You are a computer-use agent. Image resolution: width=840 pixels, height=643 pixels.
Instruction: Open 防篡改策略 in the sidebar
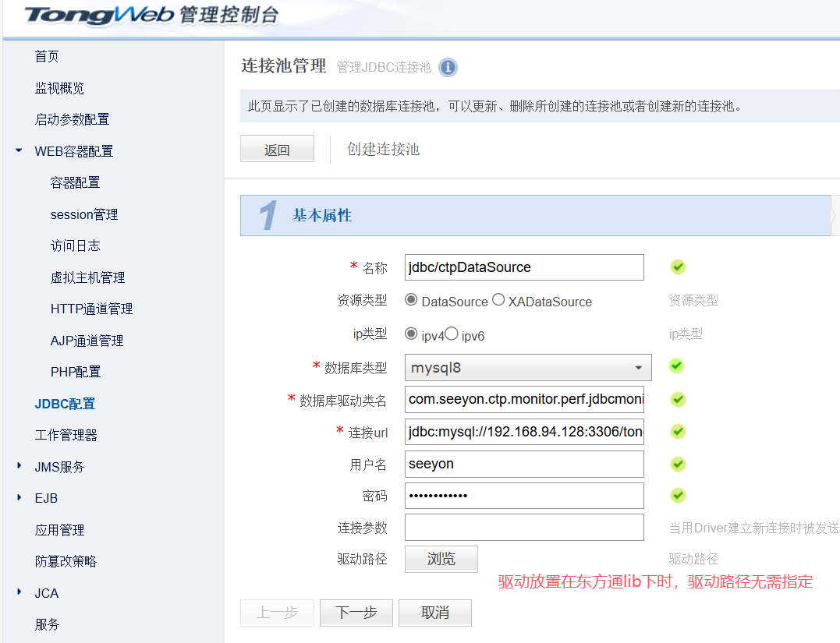[66, 561]
